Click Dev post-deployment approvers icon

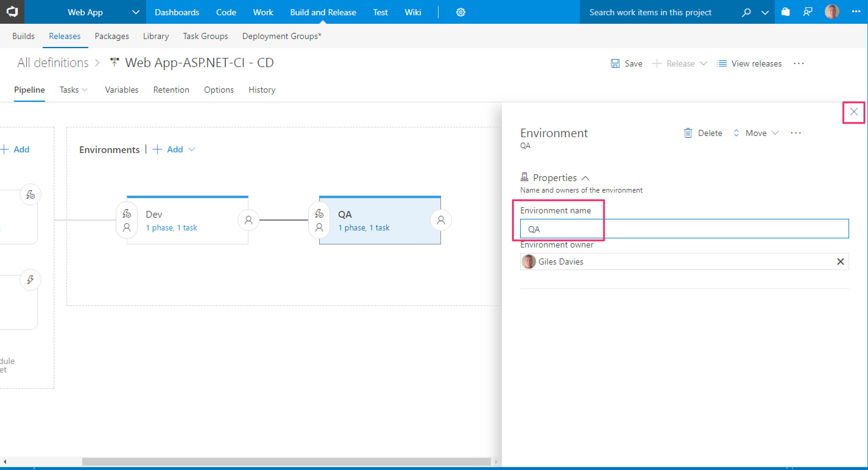(248, 220)
